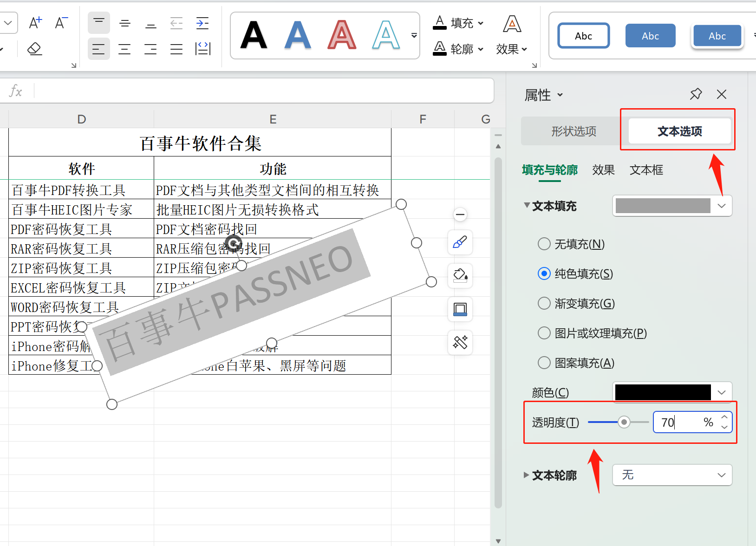Click the vertical scrollbar down arrow
This screenshot has width=756, height=546.
[498, 541]
